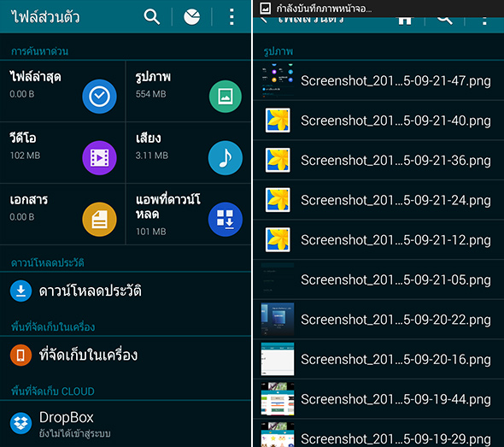Open the storage usage pie chart icon
The image size is (504, 447).
pyautogui.click(x=191, y=17)
